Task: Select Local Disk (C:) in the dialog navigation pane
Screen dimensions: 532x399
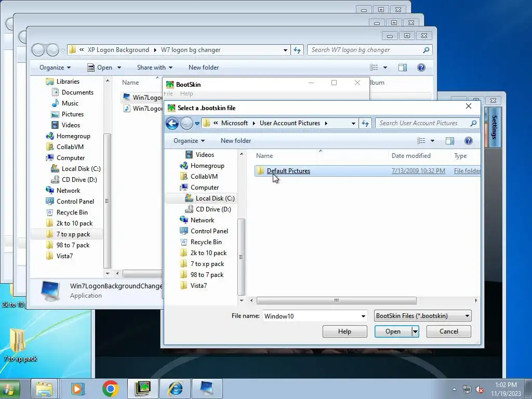Action: coord(215,198)
